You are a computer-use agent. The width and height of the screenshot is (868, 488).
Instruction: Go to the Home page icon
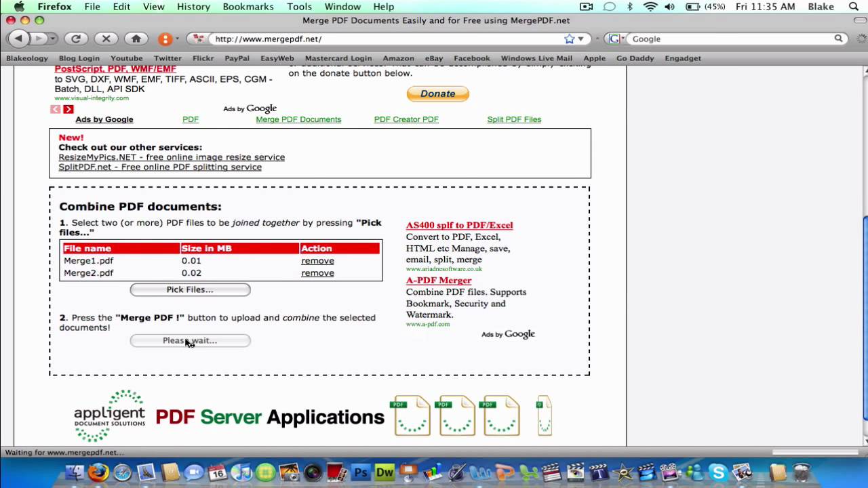pyautogui.click(x=136, y=39)
